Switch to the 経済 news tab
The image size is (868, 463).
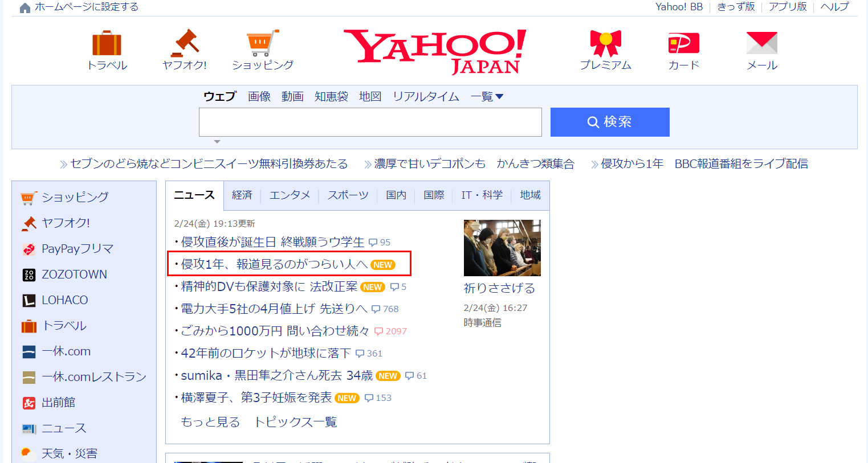(x=242, y=195)
